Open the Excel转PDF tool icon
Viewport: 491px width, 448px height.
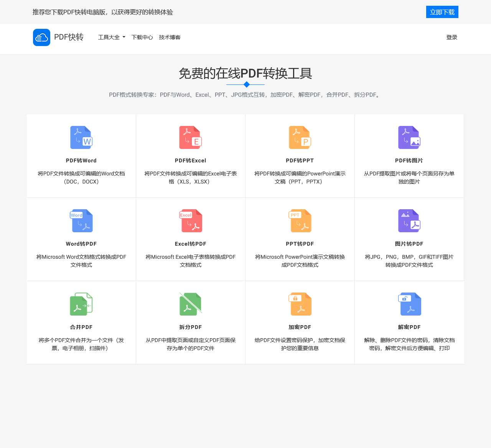(x=190, y=221)
